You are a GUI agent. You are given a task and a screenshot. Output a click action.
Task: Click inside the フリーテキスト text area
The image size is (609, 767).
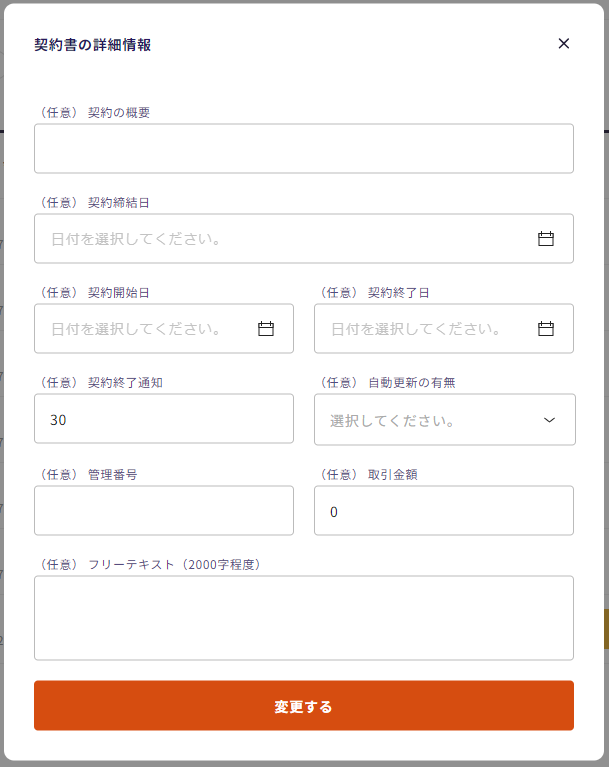(x=303, y=618)
